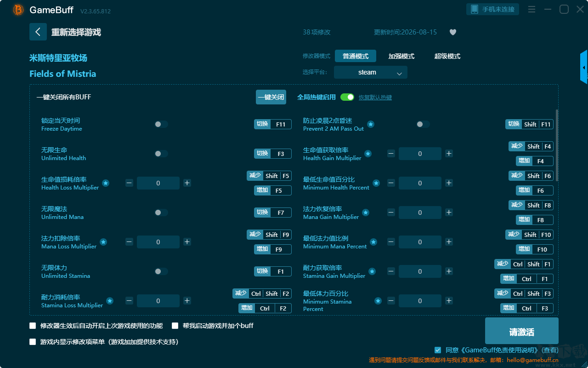Open the steam platform dropdown
The width and height of the screenshot is (588, 368).
coord(371,72)
